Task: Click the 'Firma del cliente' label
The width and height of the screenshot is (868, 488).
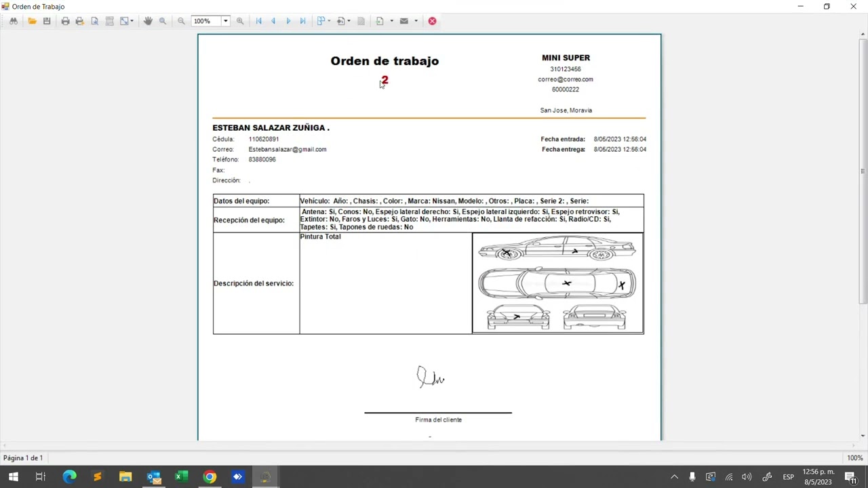Action: [x=438, y=420]
